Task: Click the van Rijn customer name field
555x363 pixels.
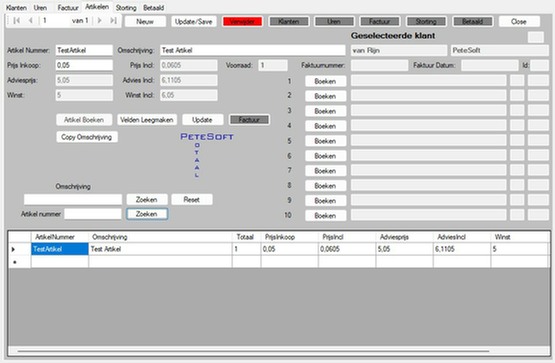Action: pos(399,50)
